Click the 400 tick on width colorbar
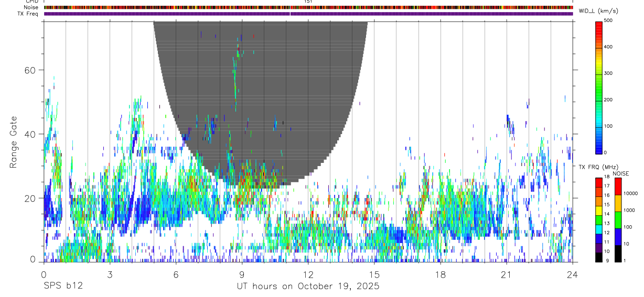Screen dimensions: 644x297 609,47
